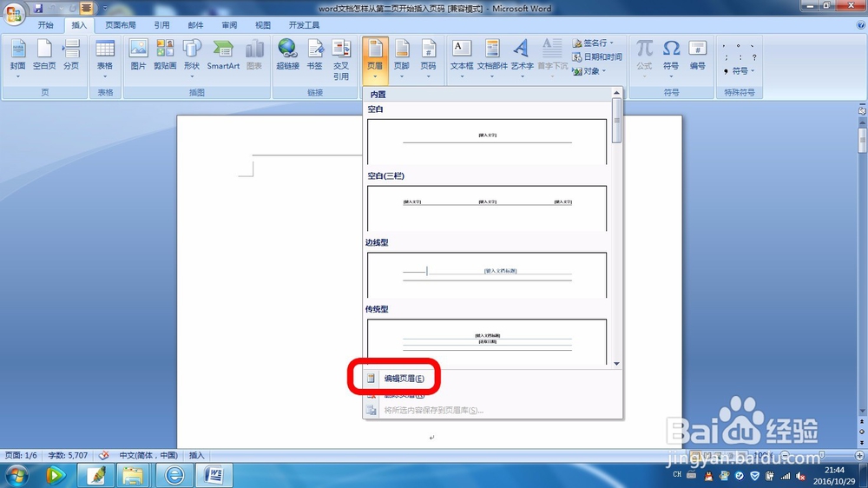868x488 pixels.
Task: Open the Review (审阅) tab
Action: coord(229,25)
